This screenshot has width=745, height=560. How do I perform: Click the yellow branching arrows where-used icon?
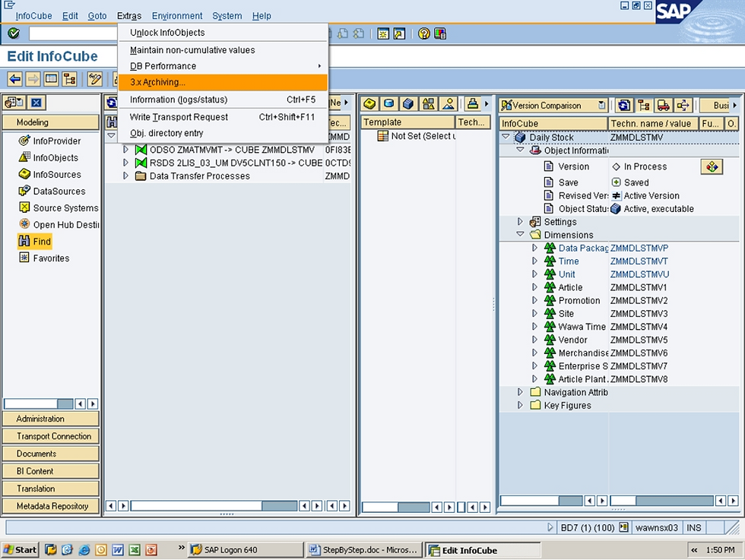683,105
